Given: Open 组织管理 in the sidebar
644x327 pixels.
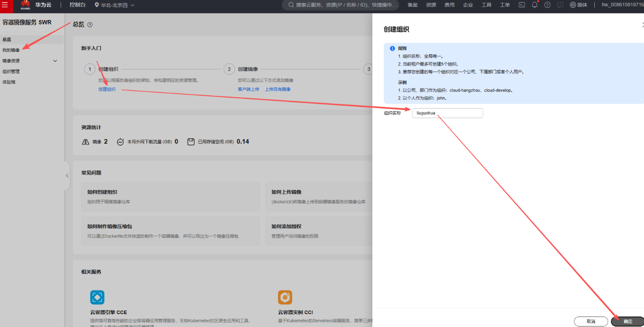Looking at the screenshot, I should (x=11, y=72).
